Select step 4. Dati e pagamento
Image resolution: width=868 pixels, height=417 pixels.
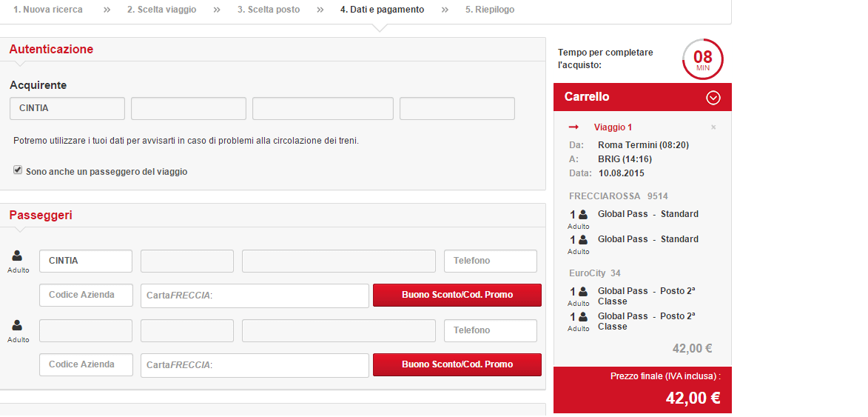(x=382, y=10)
